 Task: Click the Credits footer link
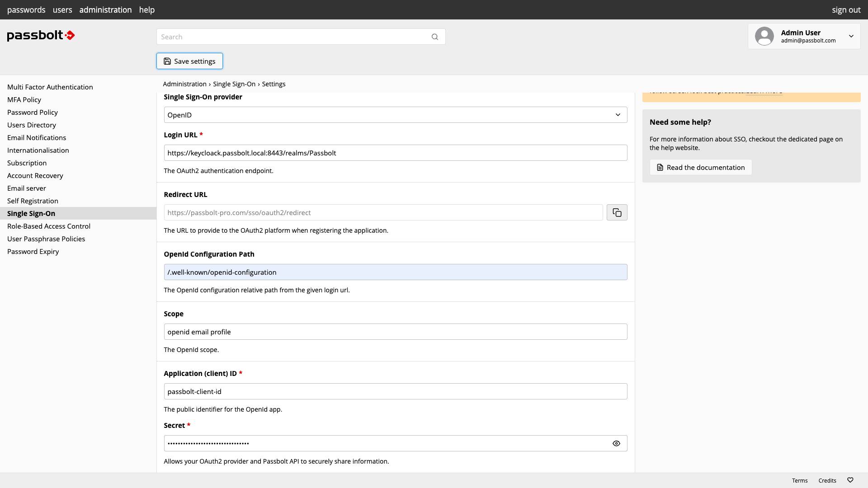827,480
